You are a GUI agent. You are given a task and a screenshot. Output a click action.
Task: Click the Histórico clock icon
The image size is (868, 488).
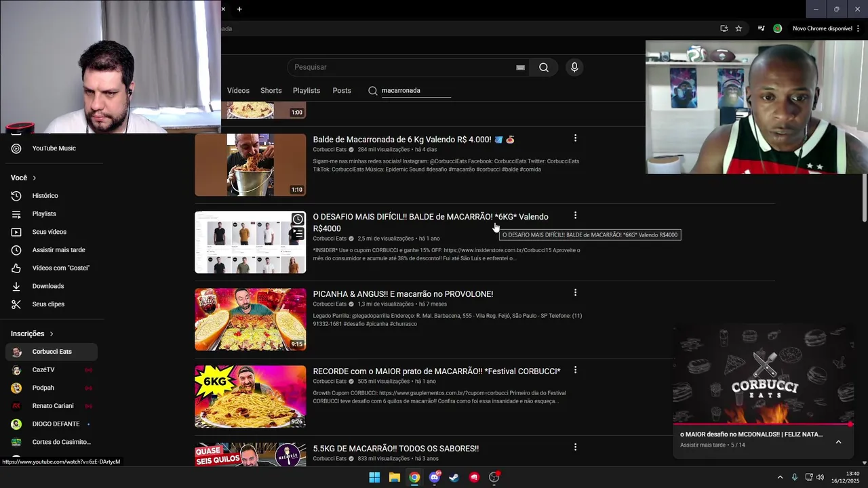click(x=16, y=196)
